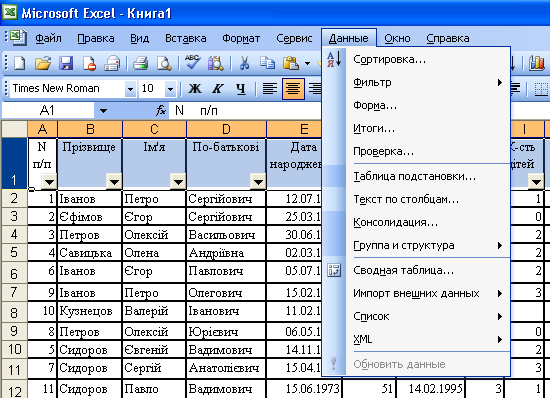This screenshot has width=550, height=398.
Task: Click the E-mail envelope toolbar icon
Action: coord(112,63)
